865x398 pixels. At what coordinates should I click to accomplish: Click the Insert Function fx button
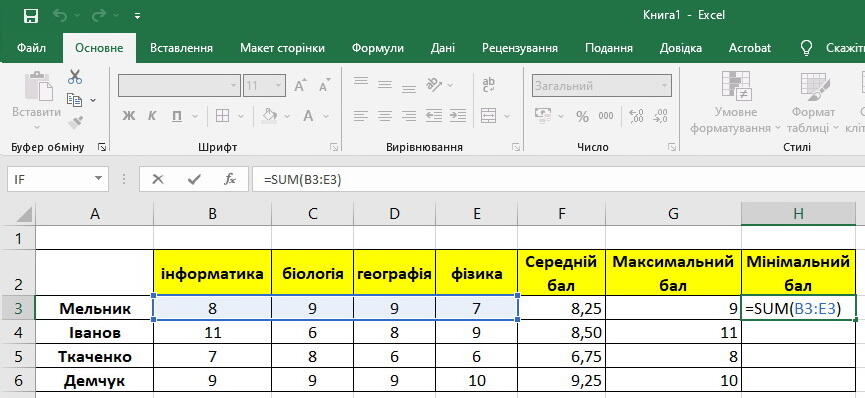click(229, 179)
